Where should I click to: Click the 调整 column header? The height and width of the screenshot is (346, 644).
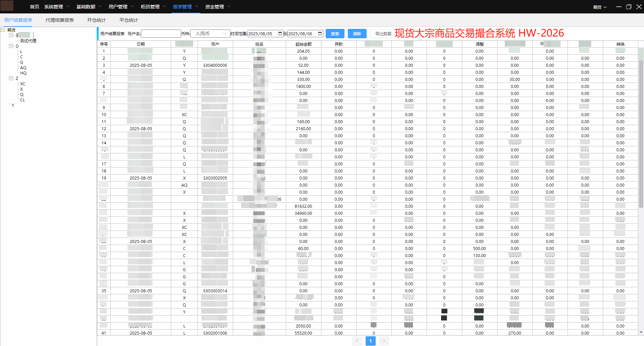coord(480,44)
